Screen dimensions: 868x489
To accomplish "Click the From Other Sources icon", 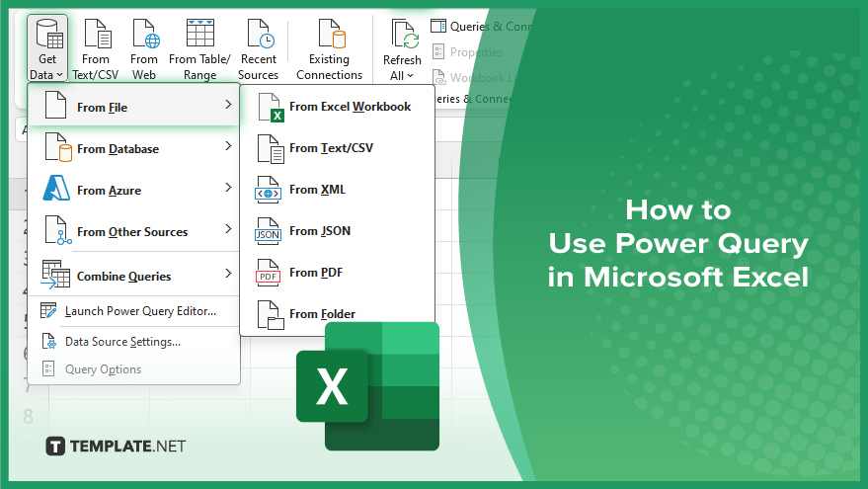I will [58, 230].
